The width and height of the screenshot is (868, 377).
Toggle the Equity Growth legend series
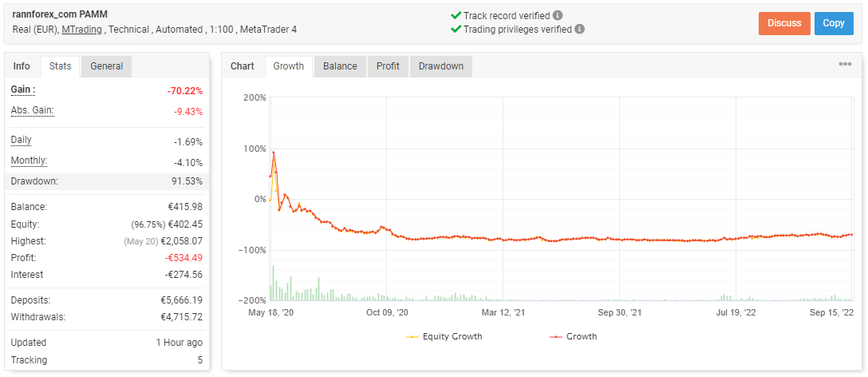(444, 336)
